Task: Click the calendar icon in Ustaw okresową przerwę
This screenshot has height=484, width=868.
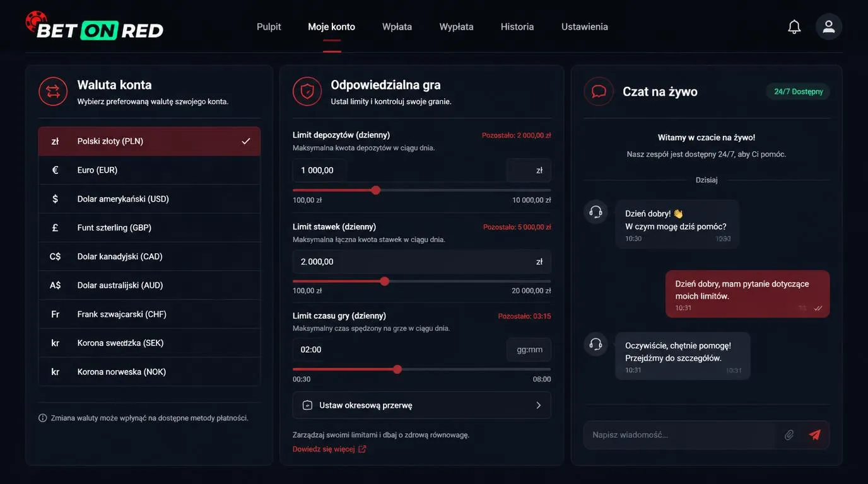Action: tap(307, 405)
